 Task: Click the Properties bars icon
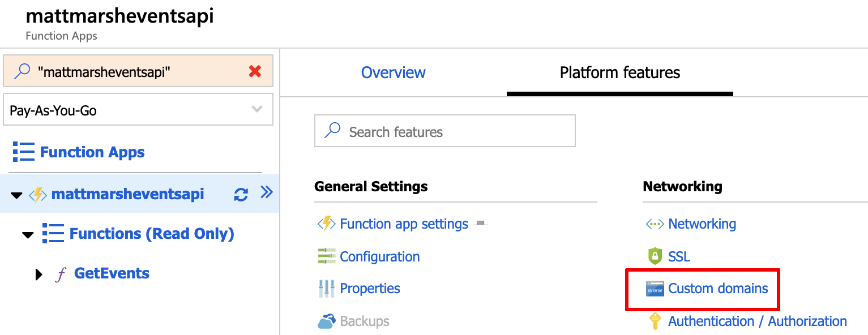pos(327,289)
